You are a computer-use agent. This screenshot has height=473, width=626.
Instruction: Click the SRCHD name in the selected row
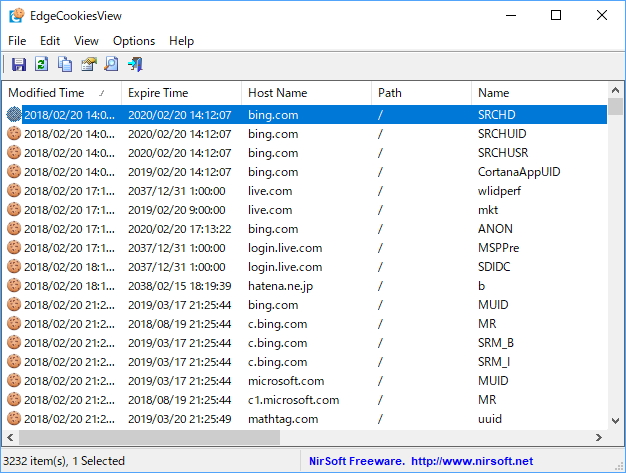[x=497, y=115]
